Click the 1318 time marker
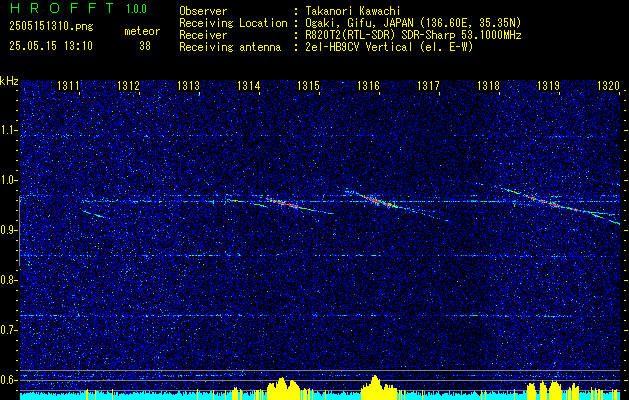 point(488,85)
